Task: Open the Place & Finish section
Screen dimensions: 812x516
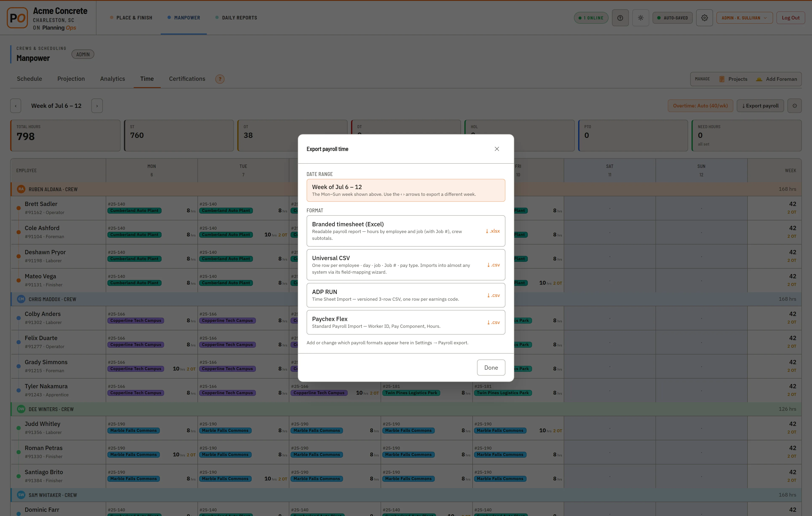Action: (x=131, y=18)
